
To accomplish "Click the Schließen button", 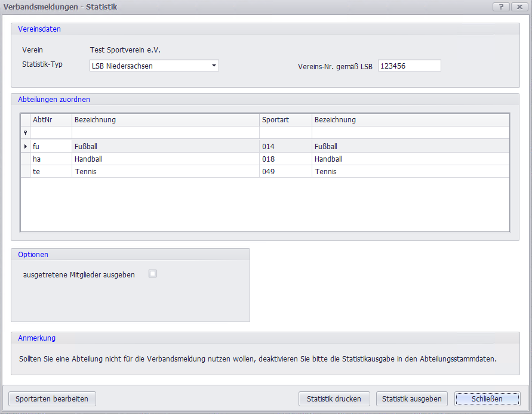I will (x=487, y=399).
